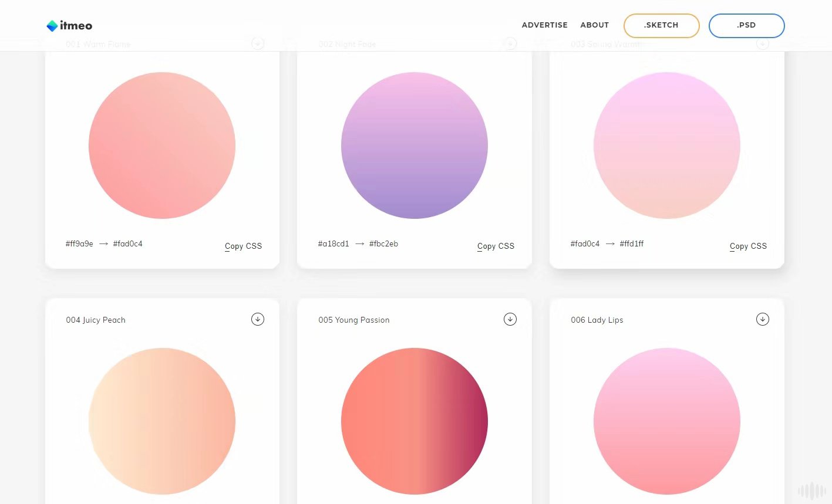Click the itmeo logo
This screenshot has height=504, width=832.
tap(69, 25)
